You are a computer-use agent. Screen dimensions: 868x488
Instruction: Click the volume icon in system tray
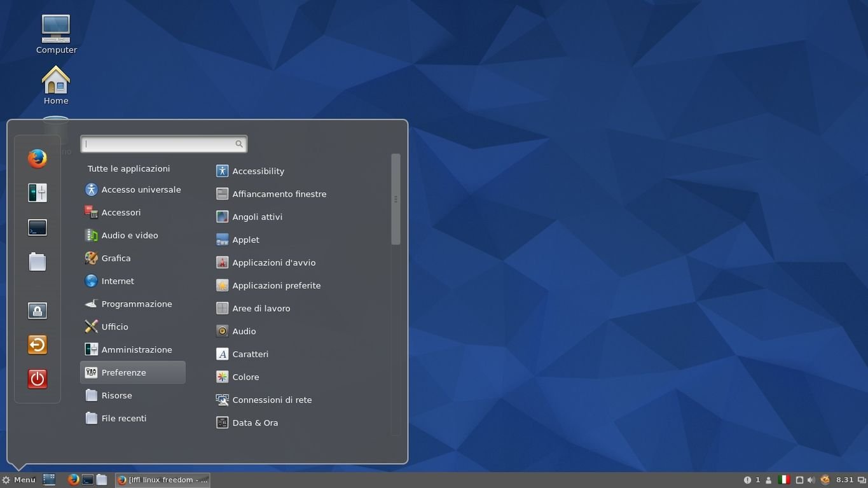811,480
